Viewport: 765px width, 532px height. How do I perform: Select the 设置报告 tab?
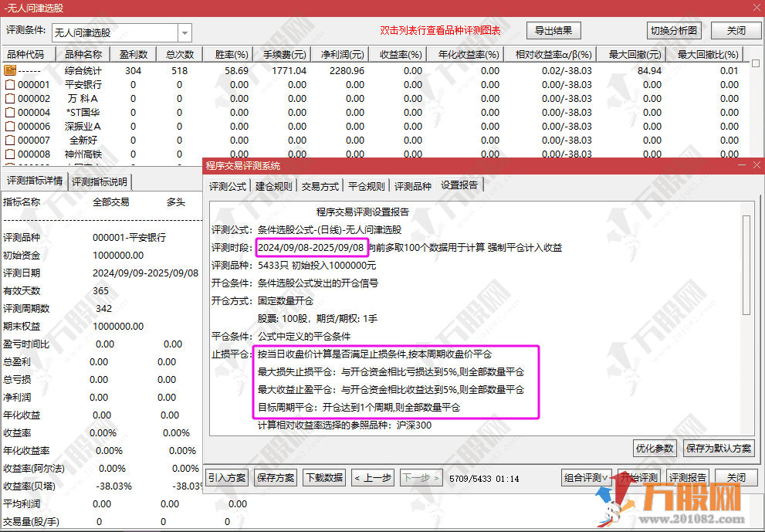pos(459,185)
